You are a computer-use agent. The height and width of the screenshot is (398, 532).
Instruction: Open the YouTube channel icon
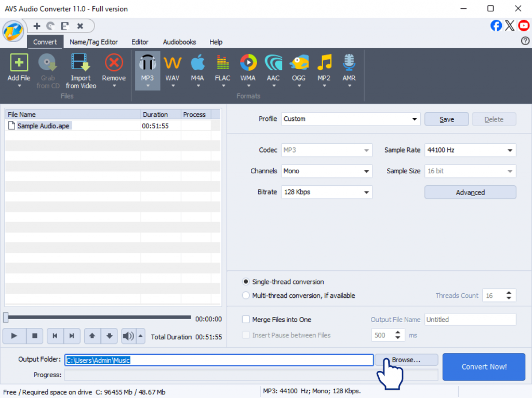click(x=524, y=25)
